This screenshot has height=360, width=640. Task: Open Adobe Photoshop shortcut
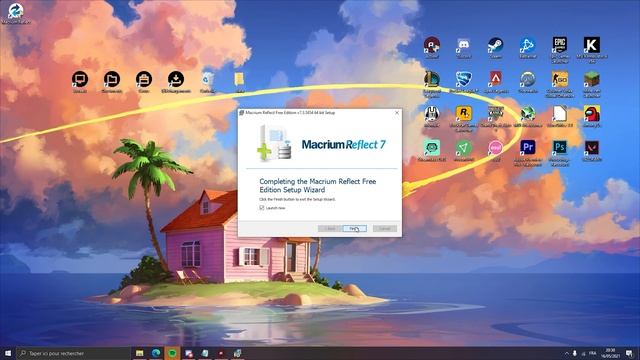coord(560,153)
